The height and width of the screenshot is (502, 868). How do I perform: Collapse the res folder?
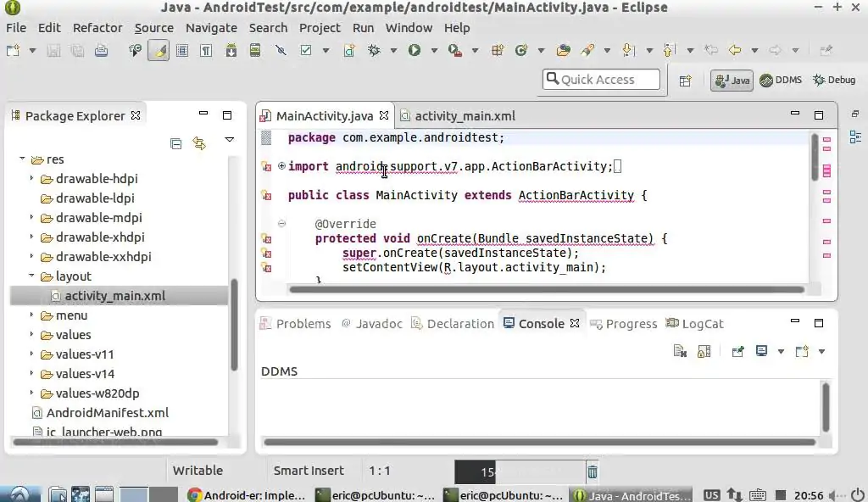tap(22, 159)
